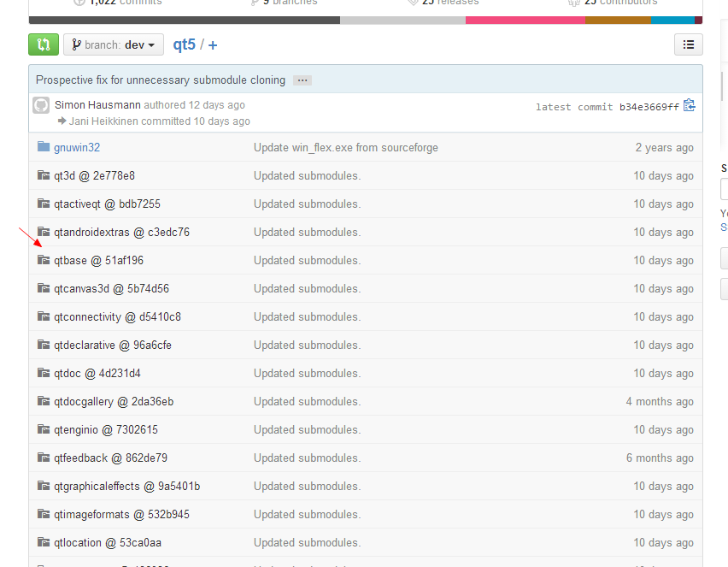This screenshot has width=728, height=567.
Task: Select the qtcanvas3d @ 5b74d56 entry
Action: (111, 288)
